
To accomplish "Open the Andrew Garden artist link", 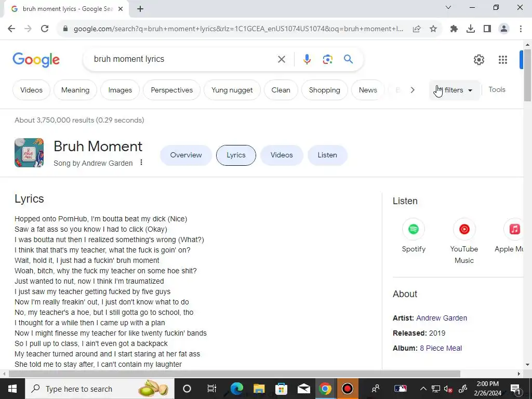I will pos(442,318).
